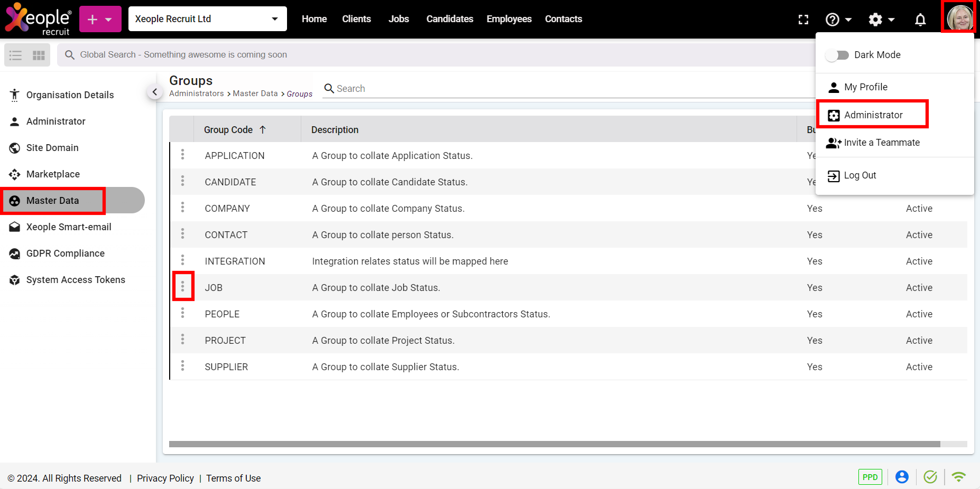Open the settings gear dropdown
980x489 pixels.
[x=881, y=20]
